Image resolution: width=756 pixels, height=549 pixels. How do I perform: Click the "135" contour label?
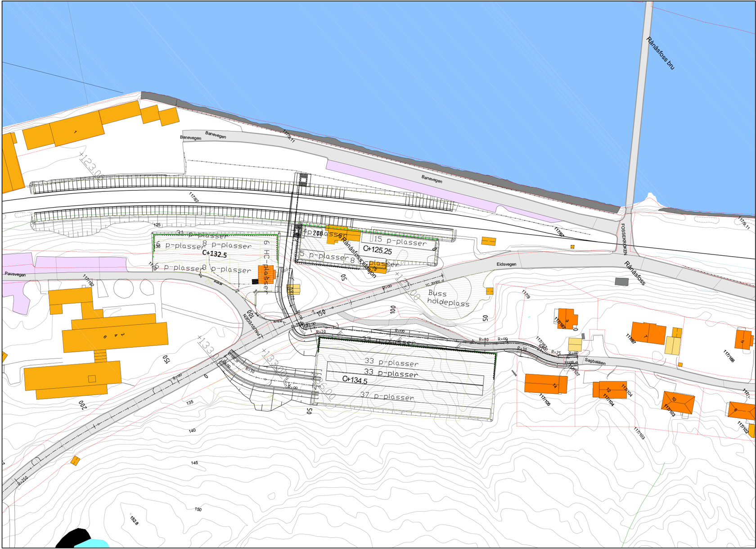[190, 402]
